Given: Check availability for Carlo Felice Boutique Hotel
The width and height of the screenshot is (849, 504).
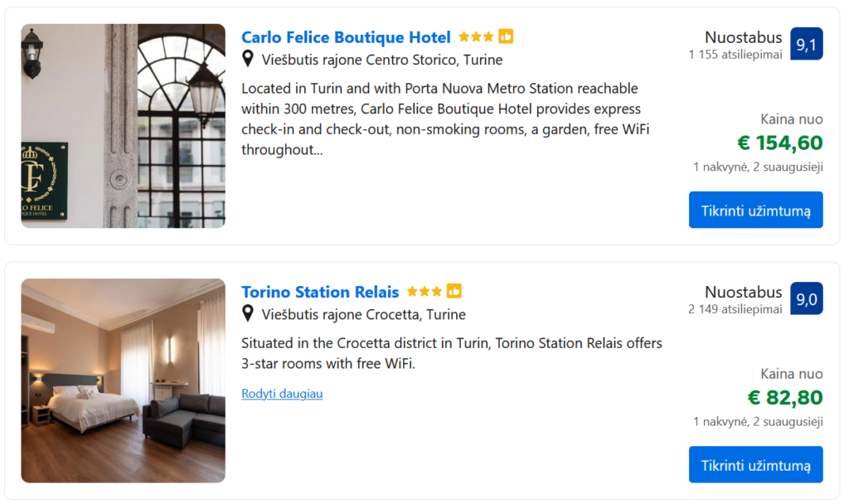Looking at the screenshot, I should pos(755,210).
